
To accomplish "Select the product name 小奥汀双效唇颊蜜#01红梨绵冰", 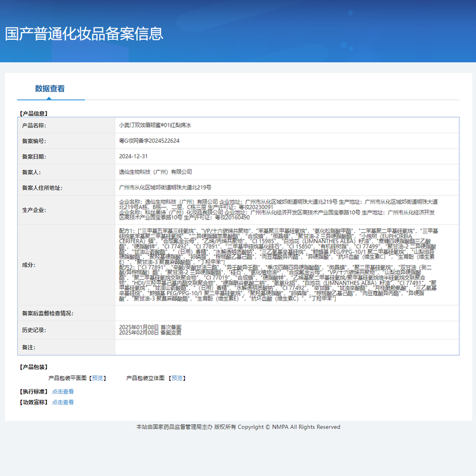I will coord(155,126).
